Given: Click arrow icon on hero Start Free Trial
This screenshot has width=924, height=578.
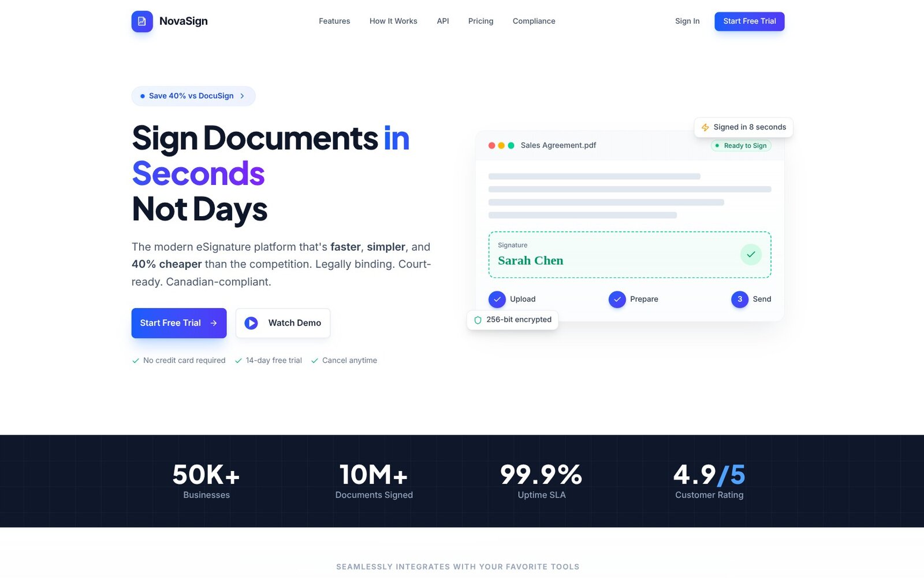Looking at the screenshot, I should pyautogui.click(x=214, y=323).
